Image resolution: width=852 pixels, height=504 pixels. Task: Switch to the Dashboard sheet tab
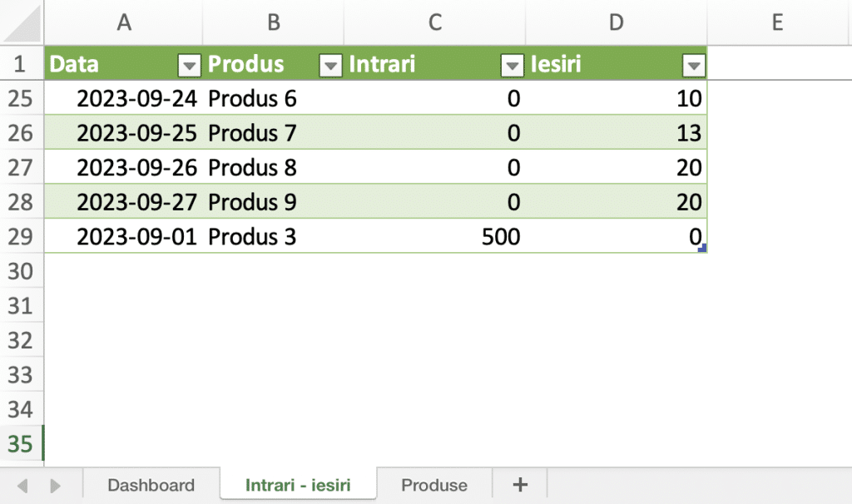click(x=151, y=484)
